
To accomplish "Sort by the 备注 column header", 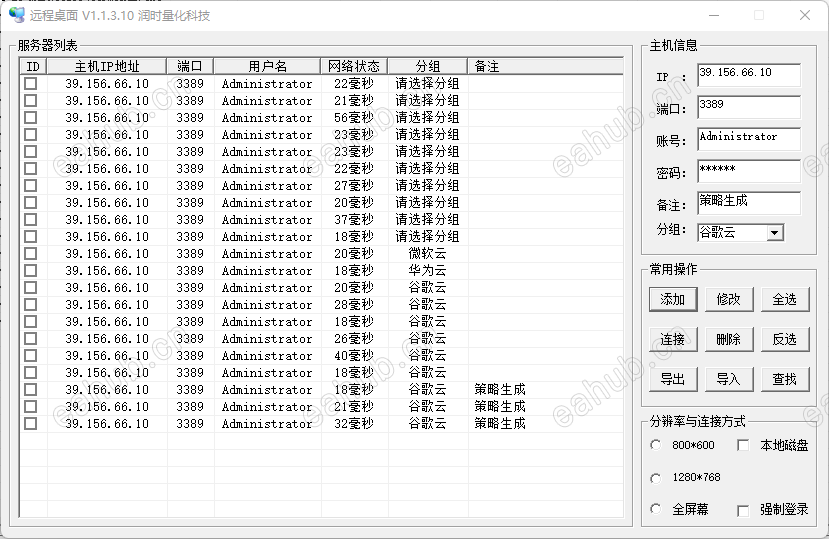I will click(545, 66).
